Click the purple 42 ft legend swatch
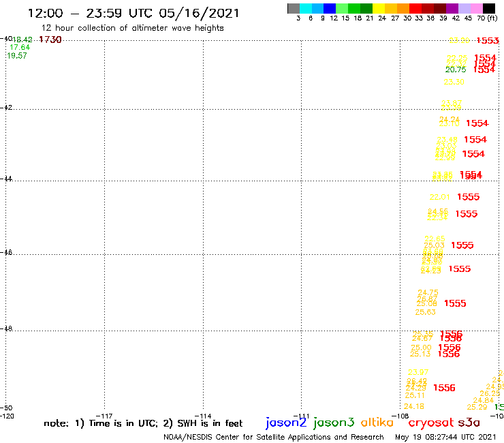Image resolution: width=504 pixels, height=443 pixels. click(x=452, y=8)
